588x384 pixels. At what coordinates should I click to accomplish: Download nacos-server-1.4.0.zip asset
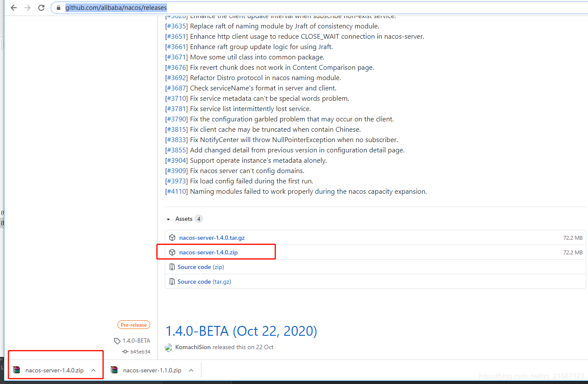click(x=208, y=252)
